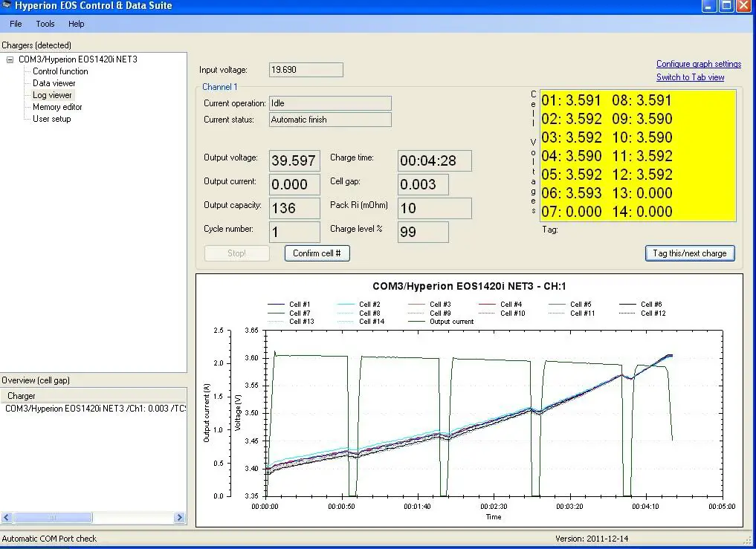Click the Input voltage field showing 19.690

coord(306,70)
